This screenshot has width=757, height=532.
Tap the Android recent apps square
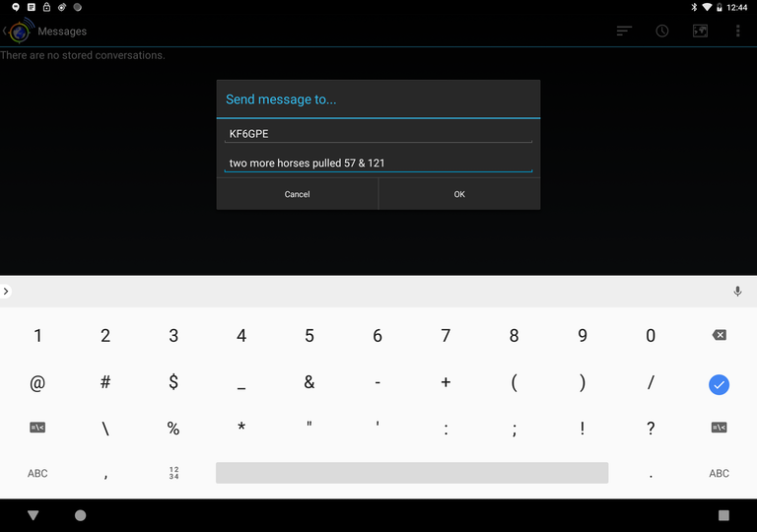pyautogui.click(x=723, y=515)
